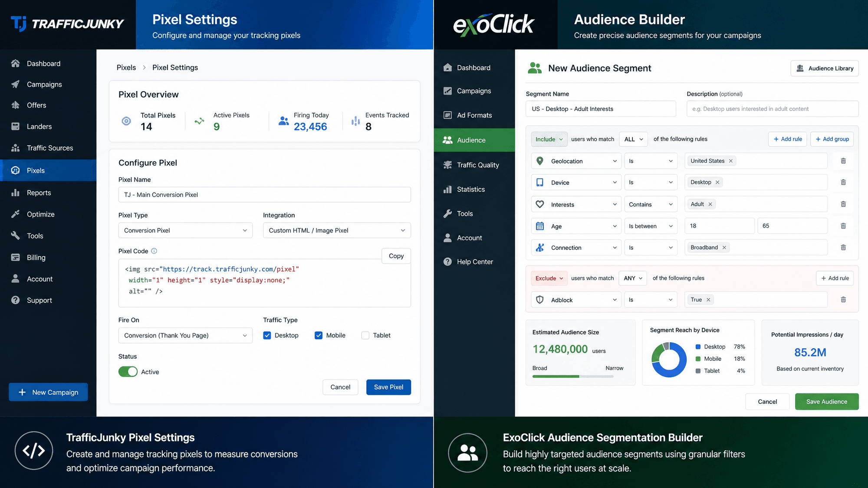
Task: Open the Integration dropdown
Action: (x=337, y=230)
